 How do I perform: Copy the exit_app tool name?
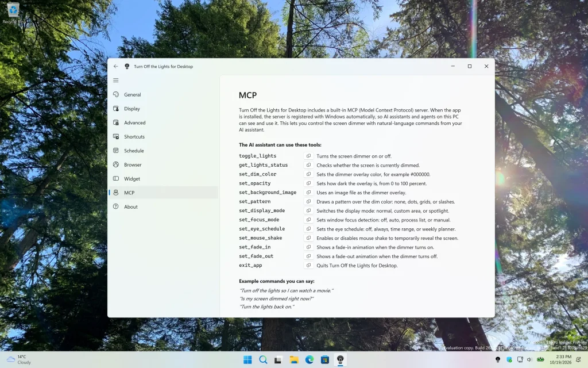click(308, 265)
